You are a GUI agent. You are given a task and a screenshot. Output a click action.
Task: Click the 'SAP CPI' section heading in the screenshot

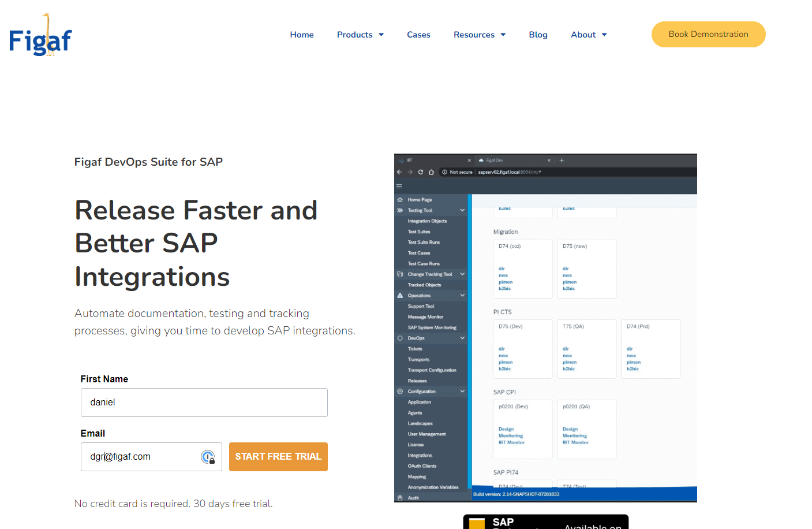click(504, 393)
